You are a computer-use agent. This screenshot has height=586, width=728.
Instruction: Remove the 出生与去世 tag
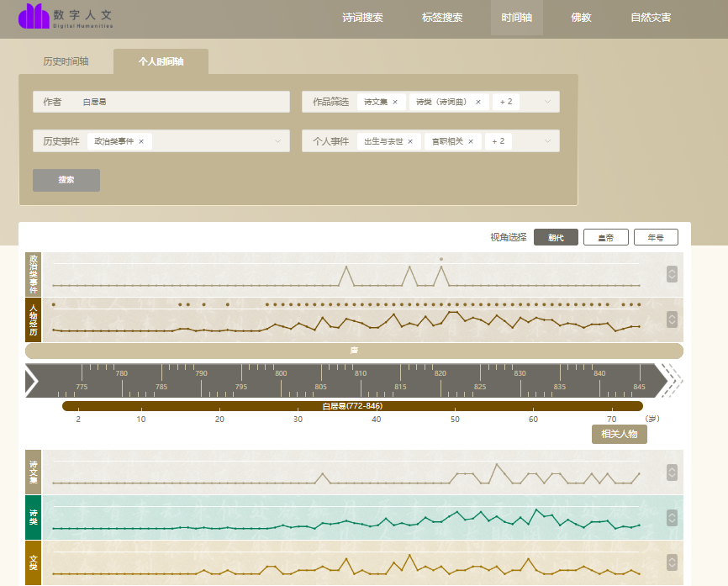410,141
